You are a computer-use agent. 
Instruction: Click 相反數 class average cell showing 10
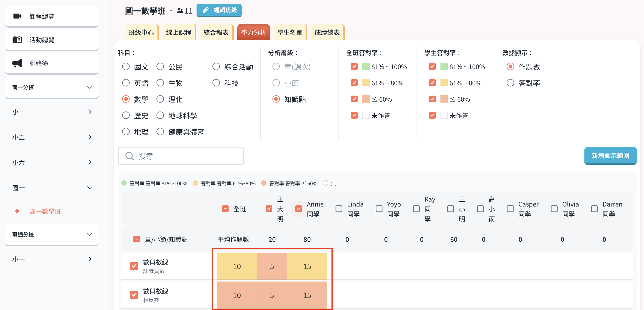tap(237, 295)
